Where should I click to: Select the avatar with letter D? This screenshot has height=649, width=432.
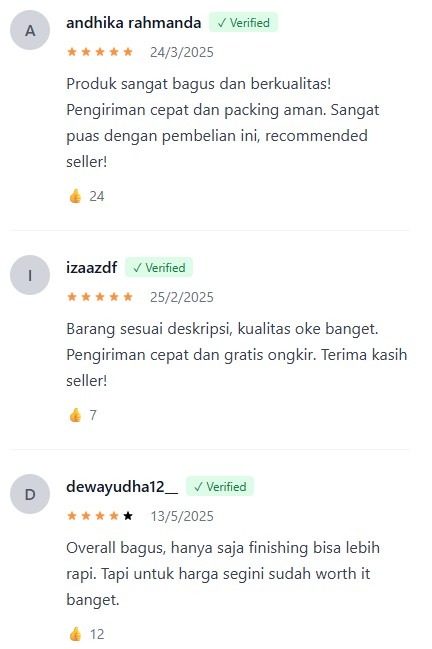(30, 494)
